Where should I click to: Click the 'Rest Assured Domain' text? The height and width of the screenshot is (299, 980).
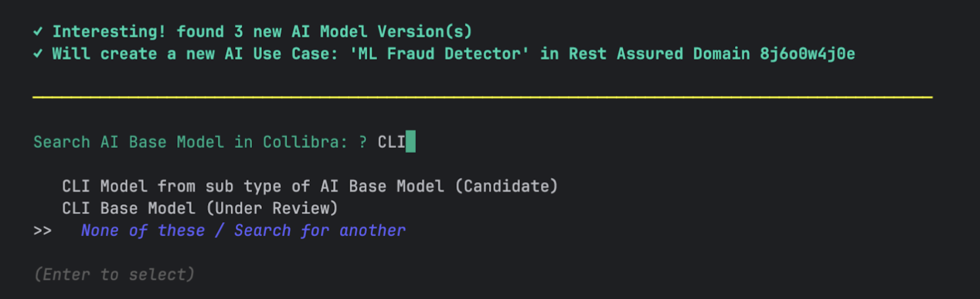click(x=658, y=54)
